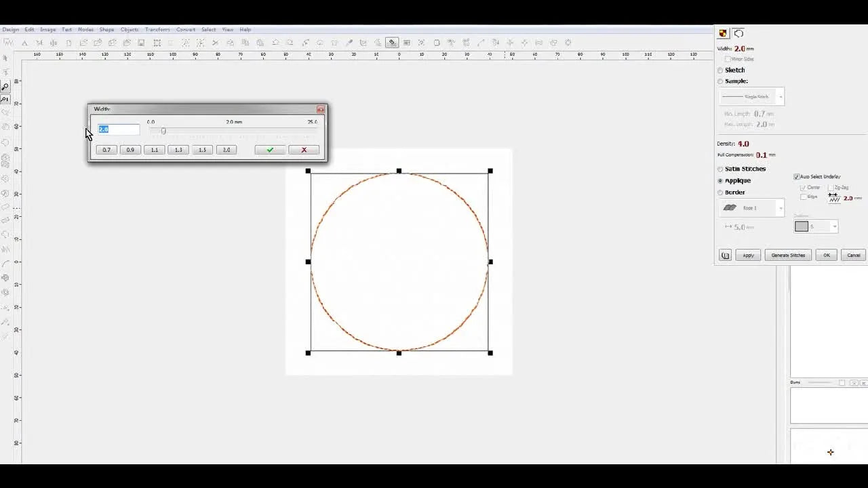The image size is (868, 488).
Task: Select the Satin Stitches radio option
Action: click(720, 169)
